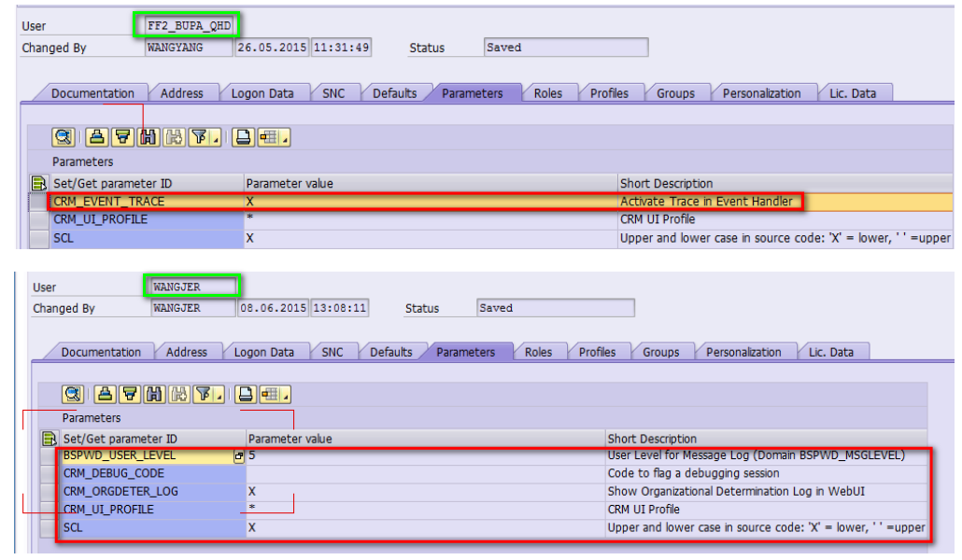The width and height of the screenshot is (962, 560).
Task: Open layout dropdown arrow in WANGJER panel toolbar
Action: 285,394
